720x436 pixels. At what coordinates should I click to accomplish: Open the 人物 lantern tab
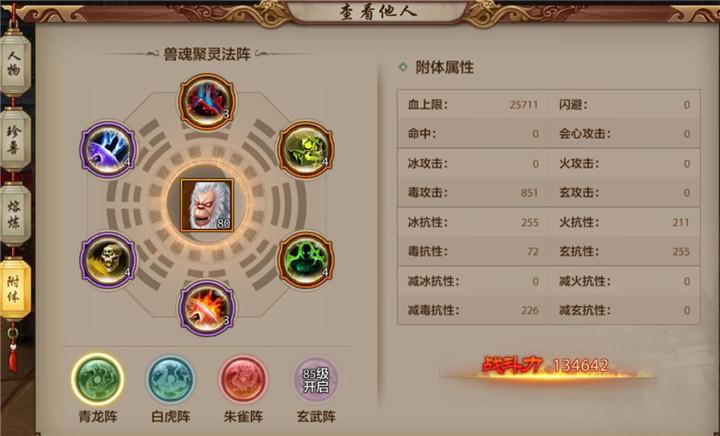click(15, 63)
